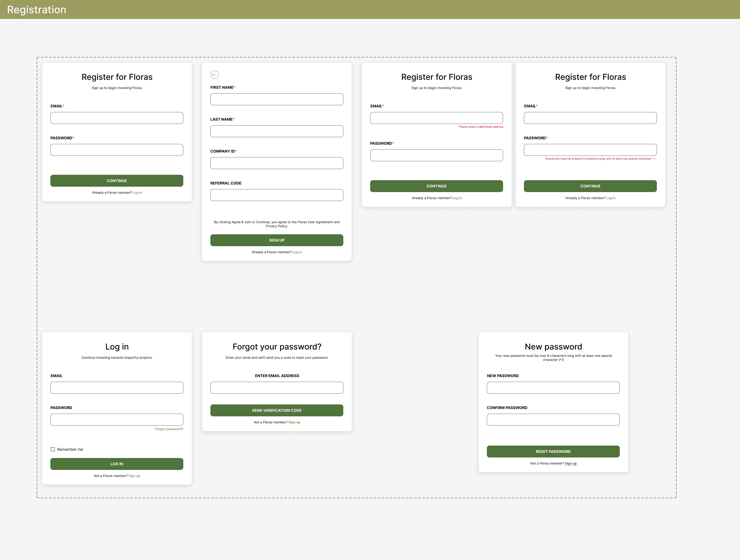Click Log in link in first Register card

pos(137,193)
